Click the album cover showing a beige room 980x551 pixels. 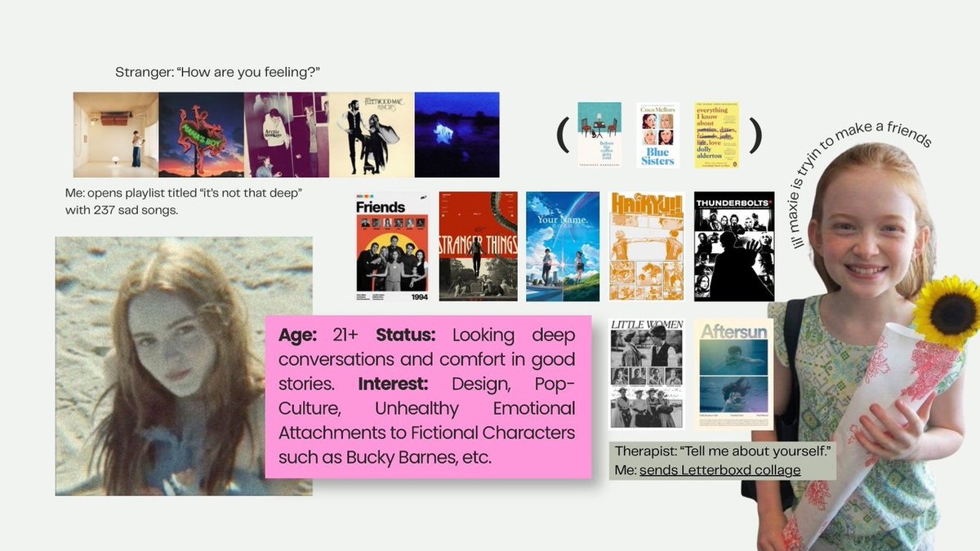pos(116,135)
